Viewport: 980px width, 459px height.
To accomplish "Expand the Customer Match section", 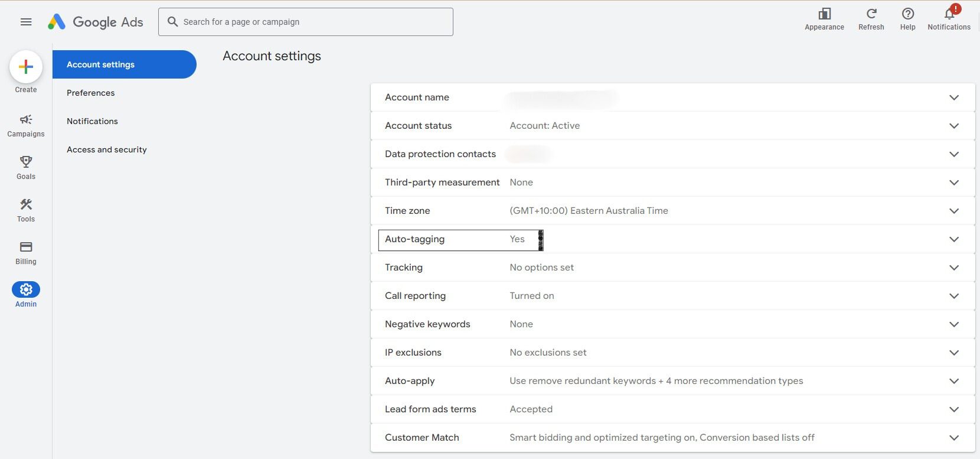I will coord(953,438).
